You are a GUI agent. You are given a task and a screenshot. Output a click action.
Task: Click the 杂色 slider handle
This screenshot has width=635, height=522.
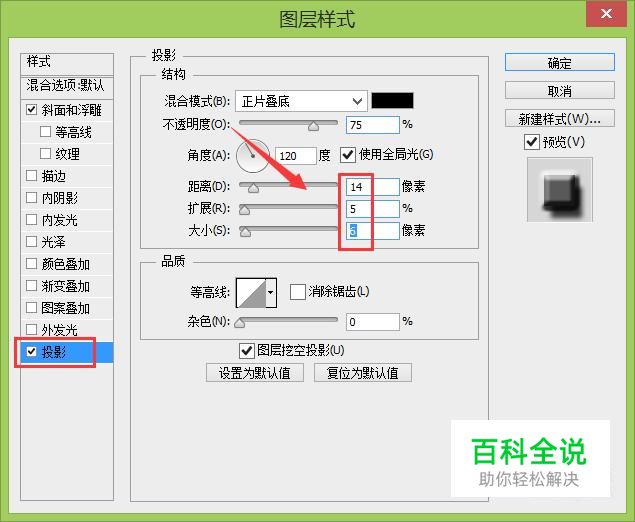click(x=240, y=323)
